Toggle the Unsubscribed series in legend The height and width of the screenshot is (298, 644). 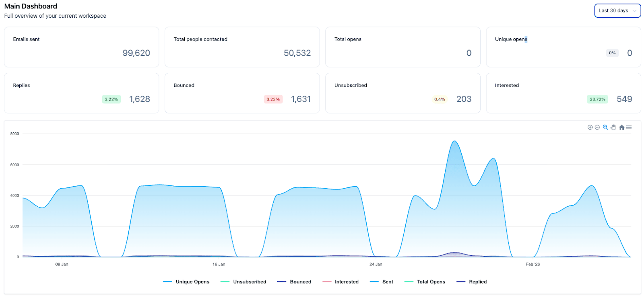click(244, 282)
